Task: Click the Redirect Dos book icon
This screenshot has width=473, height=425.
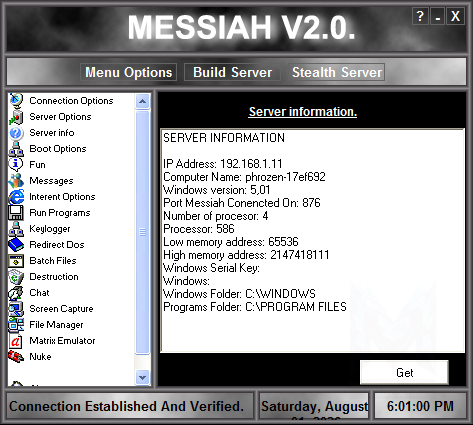Action: click(16, 245)
